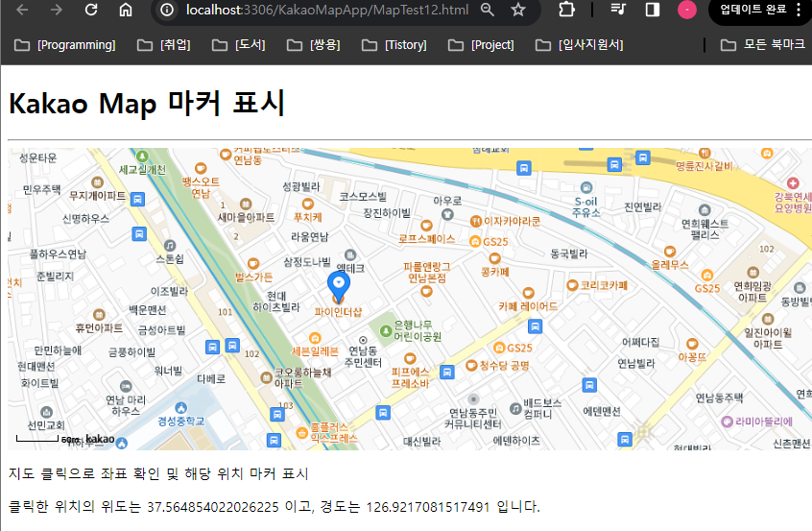Image resolution: width=812 pixels, height=531 pixels.
Task: Click the 지도 클릭으로 좌표 확인 description text
Action: [x=158, y=473]
